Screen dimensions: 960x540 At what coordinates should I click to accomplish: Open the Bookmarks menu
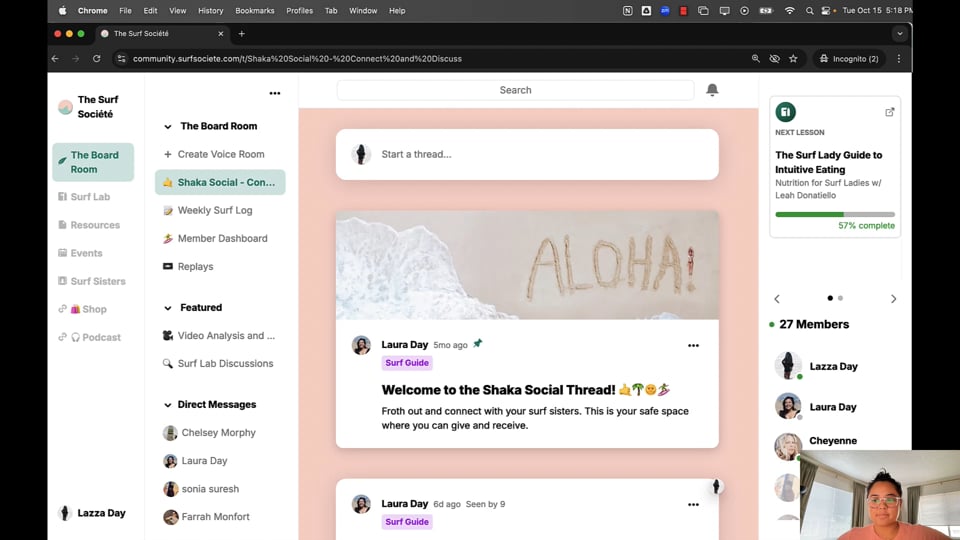pos(255,10)
